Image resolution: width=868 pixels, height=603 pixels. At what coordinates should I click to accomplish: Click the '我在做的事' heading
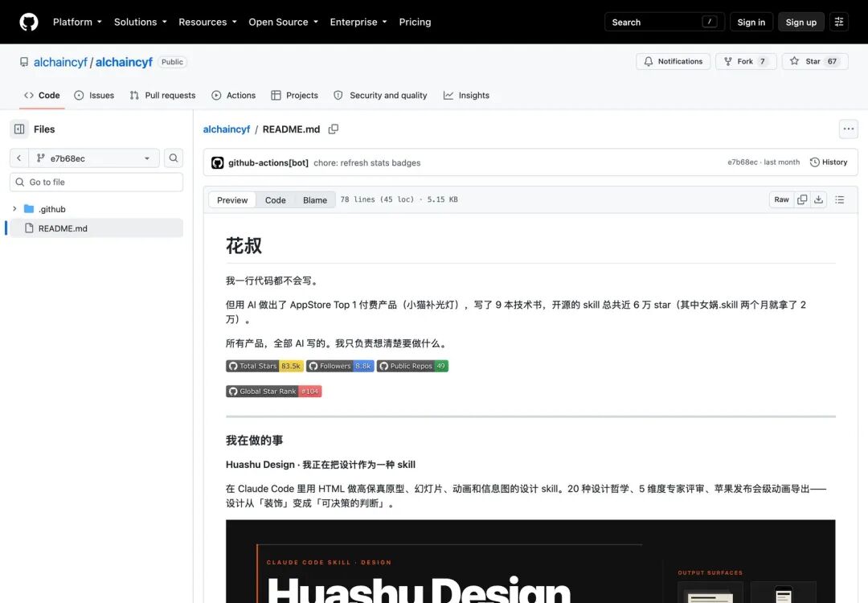click(x=254, y=441)
